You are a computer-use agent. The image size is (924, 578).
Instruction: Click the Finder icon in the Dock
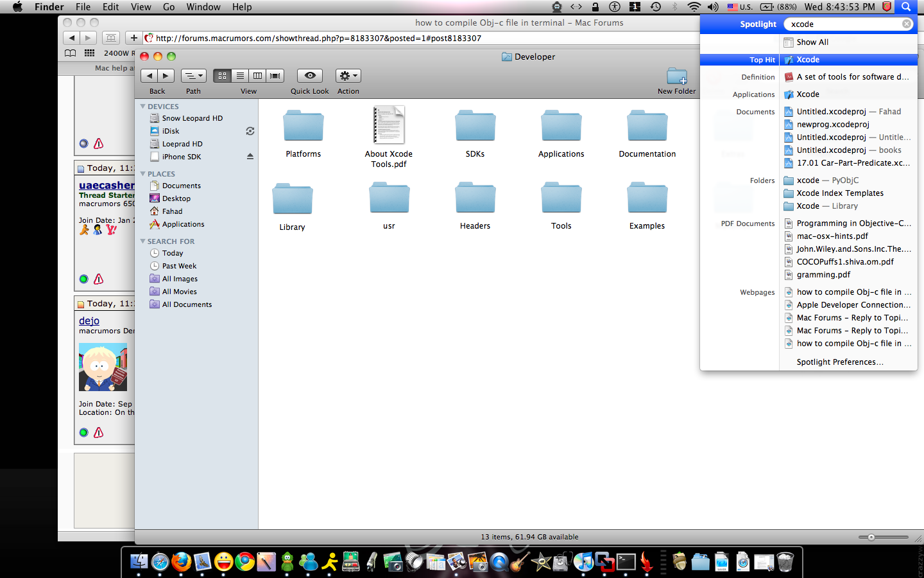pos(139,562)
